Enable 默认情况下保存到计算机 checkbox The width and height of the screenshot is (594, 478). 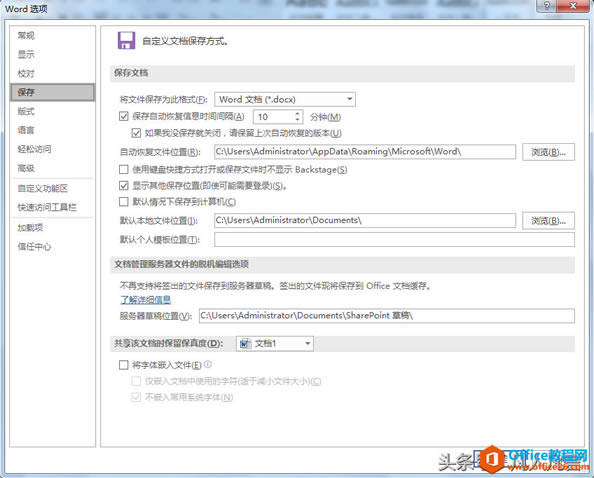tap(123, 202)
